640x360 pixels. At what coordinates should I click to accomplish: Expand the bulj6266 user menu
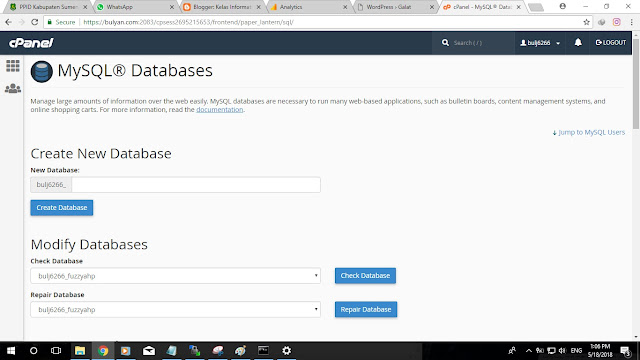(540, 42)
